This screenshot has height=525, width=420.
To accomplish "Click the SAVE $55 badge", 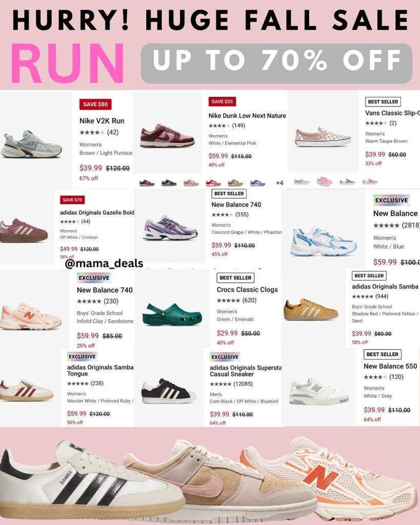I will click(222, 102).
